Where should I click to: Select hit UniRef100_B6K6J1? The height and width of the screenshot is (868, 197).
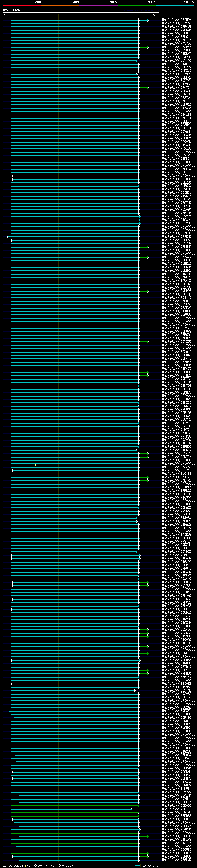click(177, 37)
